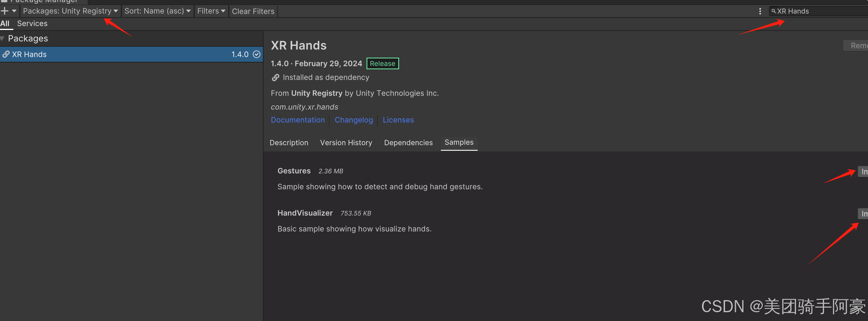Click the 753.55 KB size label
This screenshot has height=321, width=868.
(356, 213)
